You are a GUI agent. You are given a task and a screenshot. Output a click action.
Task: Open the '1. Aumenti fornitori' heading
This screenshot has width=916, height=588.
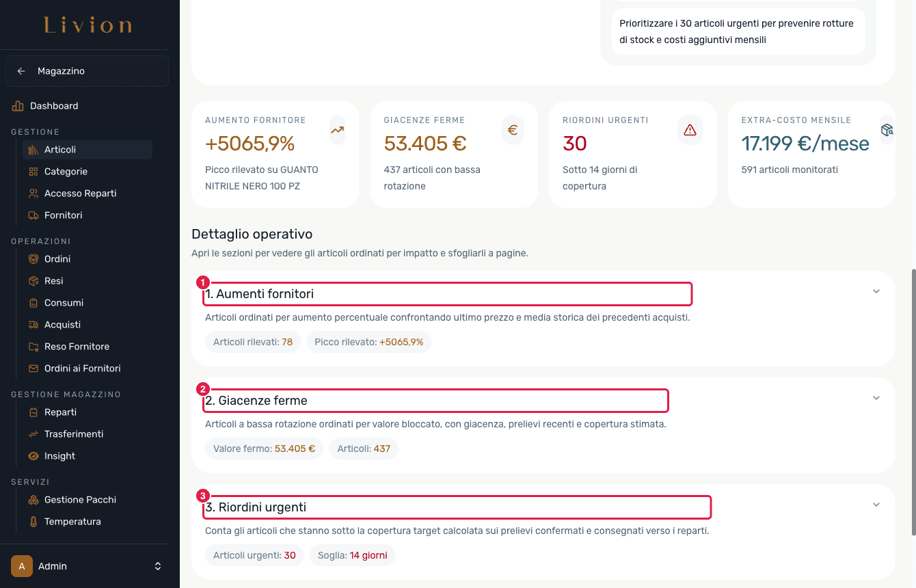448,294
